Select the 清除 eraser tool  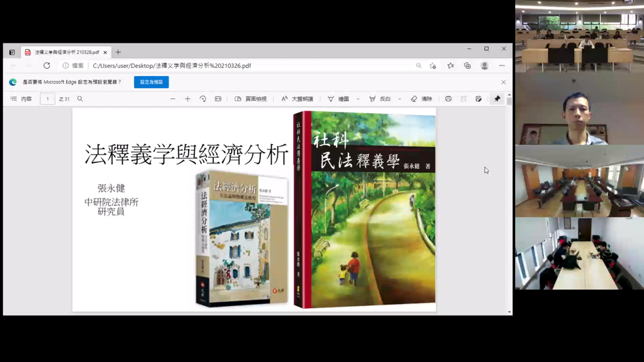tap(421, 99)
